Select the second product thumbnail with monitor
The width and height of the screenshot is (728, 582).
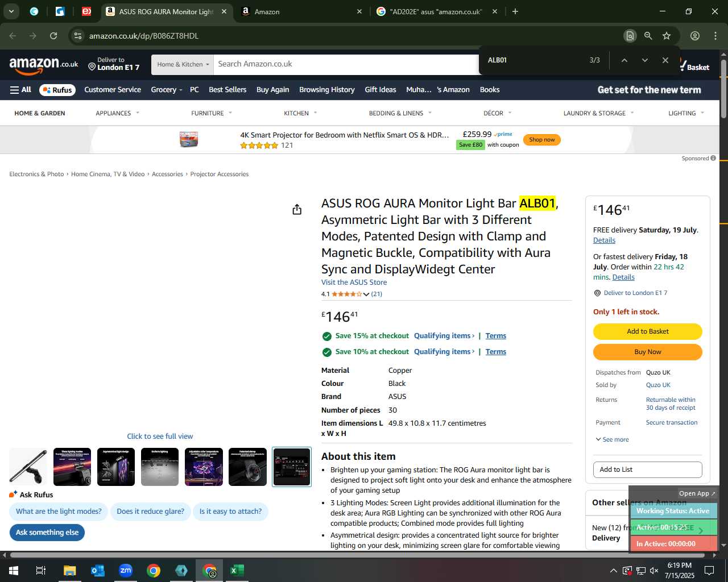coord(72,467)
